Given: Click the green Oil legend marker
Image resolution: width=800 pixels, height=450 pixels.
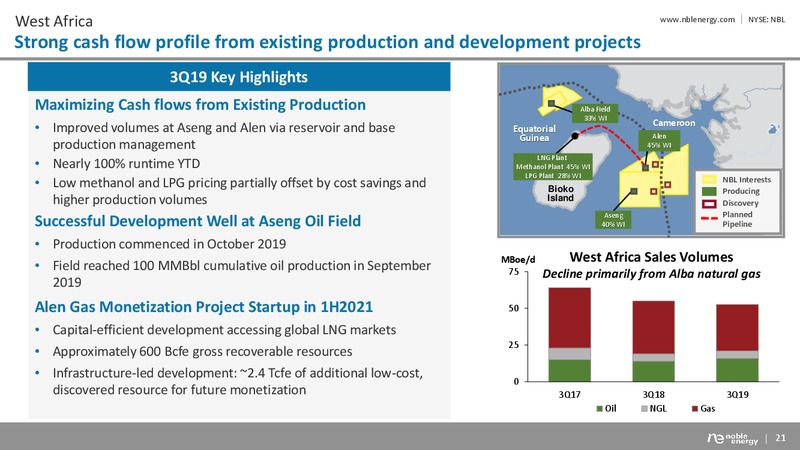Looking at the screenshot, I should (600, 409).
